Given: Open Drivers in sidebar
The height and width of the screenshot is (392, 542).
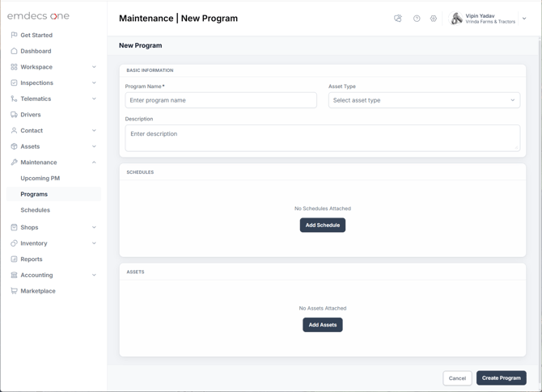Looking at the screenshot, I should coord(31,114).
